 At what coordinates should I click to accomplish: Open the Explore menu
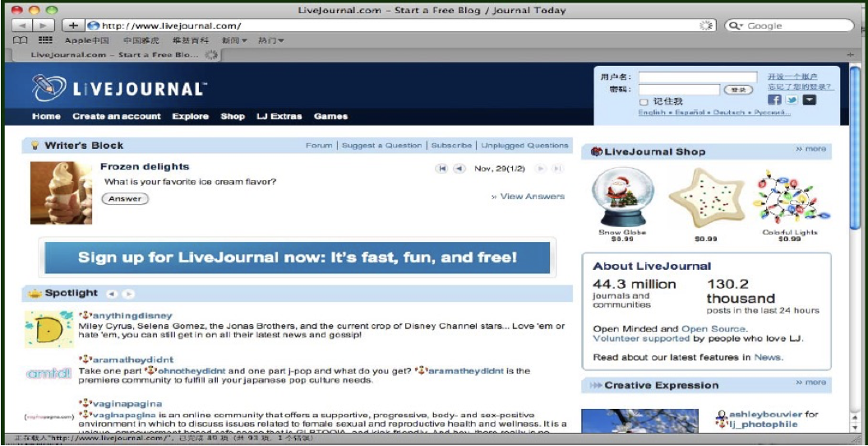[191, 116]
